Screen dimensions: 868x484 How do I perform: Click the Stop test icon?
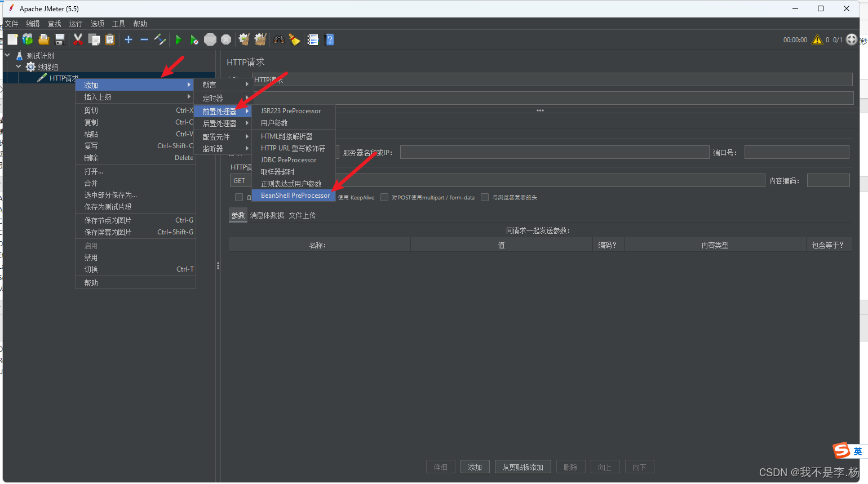(x=210, y=39)
